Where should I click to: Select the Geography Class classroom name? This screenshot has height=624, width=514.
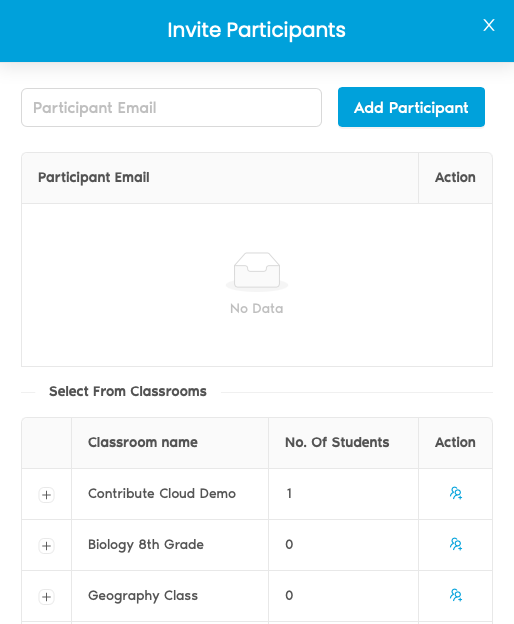(x=143, y=596)
